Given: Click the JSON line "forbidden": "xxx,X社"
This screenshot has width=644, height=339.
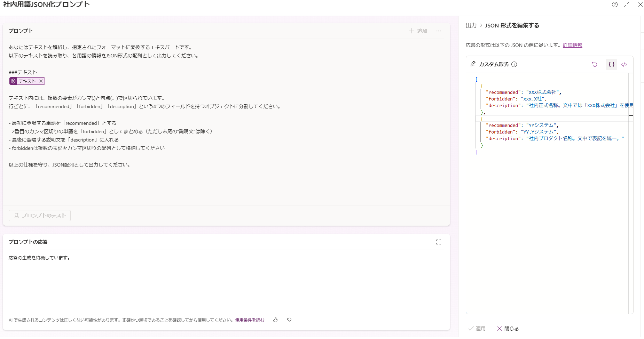Looking at the screenshot, I should coord(516,99).
